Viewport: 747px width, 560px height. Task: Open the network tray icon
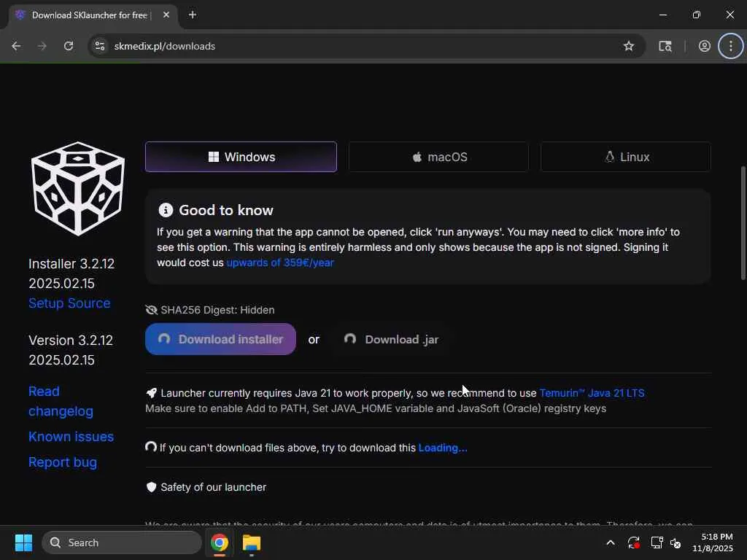pyautogui.click(x=657, y=542)
